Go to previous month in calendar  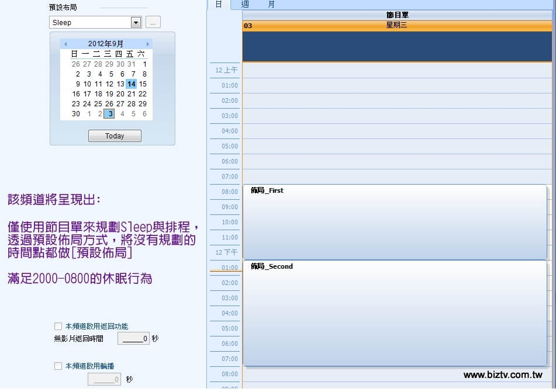click(65, 44)
